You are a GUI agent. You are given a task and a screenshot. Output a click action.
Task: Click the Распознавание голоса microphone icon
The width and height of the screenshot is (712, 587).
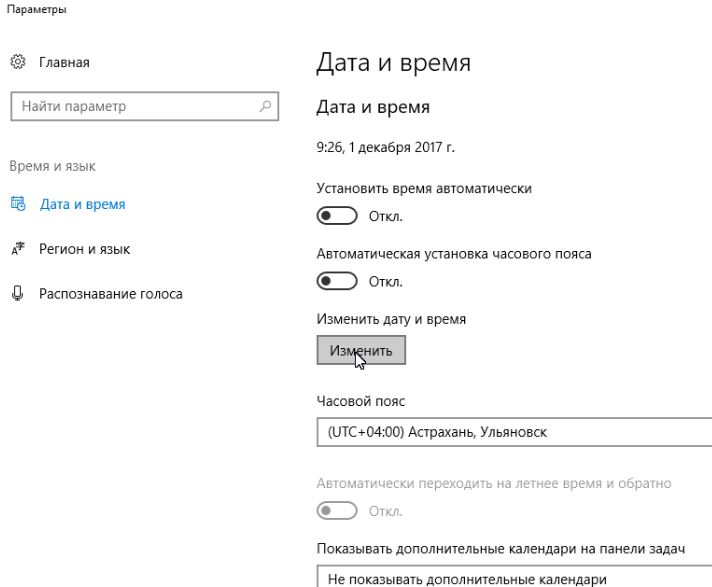pos(18,294)
